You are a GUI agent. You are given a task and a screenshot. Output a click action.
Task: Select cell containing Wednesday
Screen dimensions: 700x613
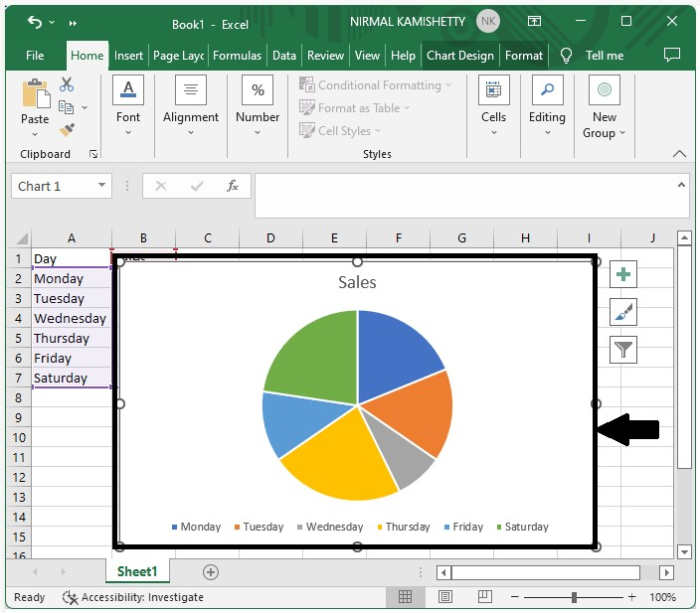pos(71,318)
